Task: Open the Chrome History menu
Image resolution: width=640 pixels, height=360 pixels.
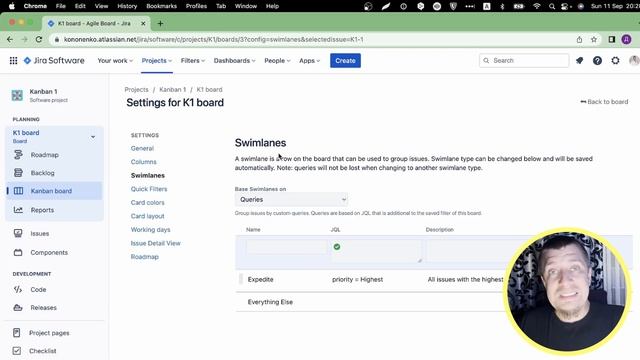Action: [127, 6]
